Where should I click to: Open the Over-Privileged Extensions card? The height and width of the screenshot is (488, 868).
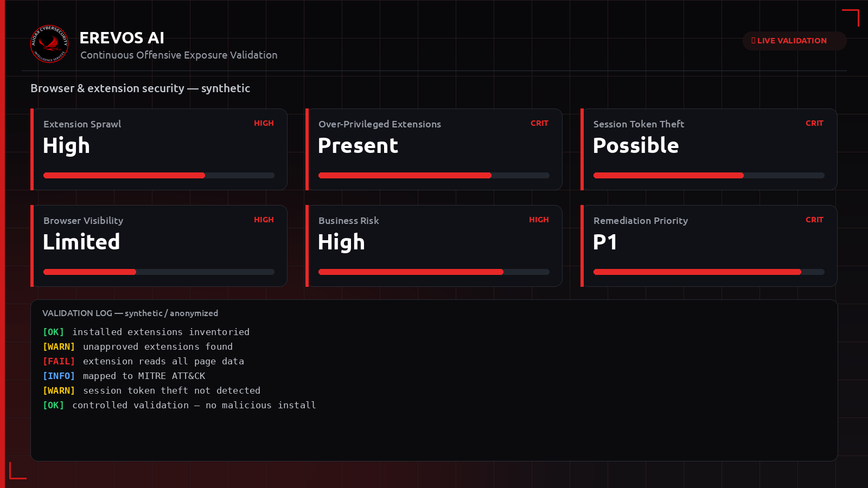[434, 149]
